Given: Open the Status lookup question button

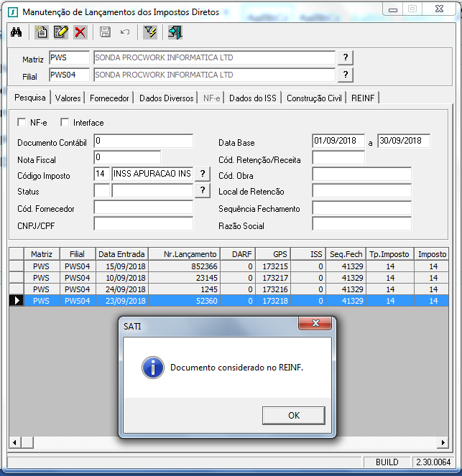Looking at the screenshot, I should pyautogui.click(x=203, y=191).
